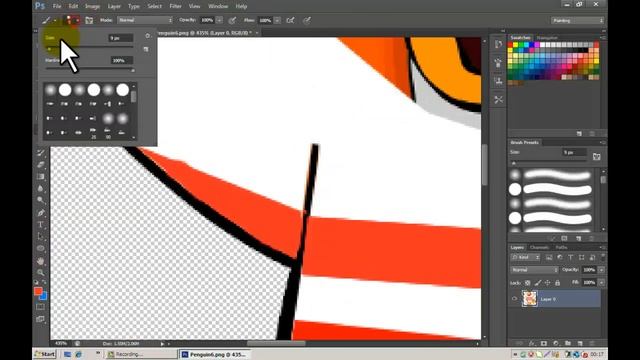This screenshot has width=640, height=360.
Task: Select the Eraser tool
Action: [x=40, y=164]
